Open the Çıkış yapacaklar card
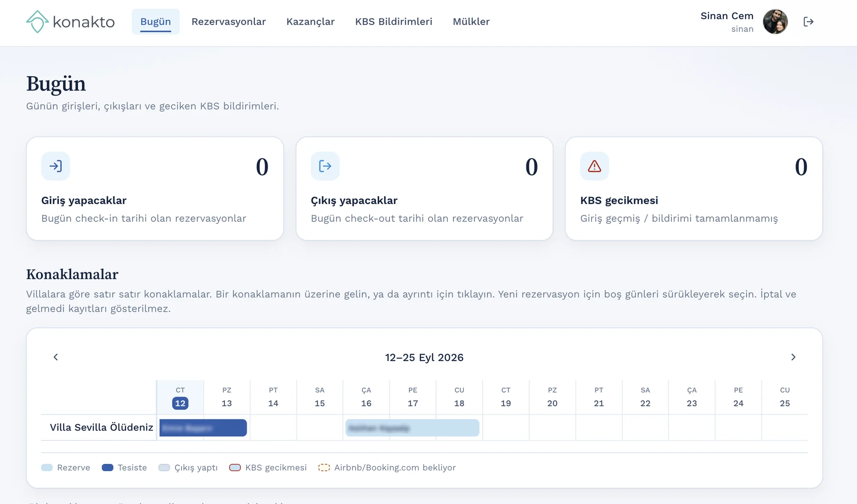The height and width of the screenshot is (504, 857). coord(424,188)
